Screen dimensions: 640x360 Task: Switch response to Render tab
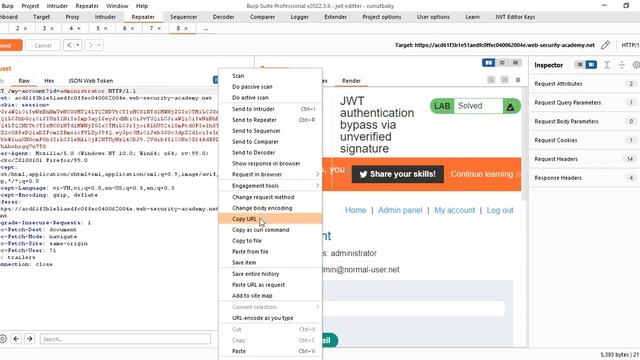point(351,81)
